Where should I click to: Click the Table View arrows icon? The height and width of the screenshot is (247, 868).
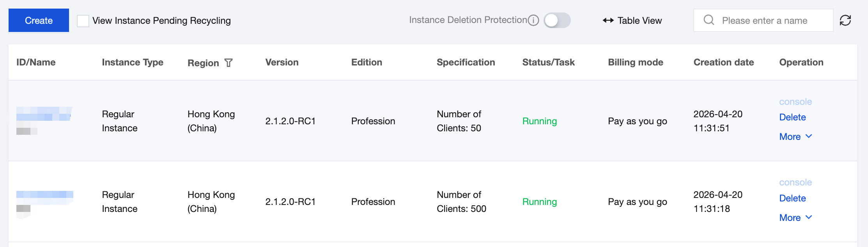[x=608, y=20]
